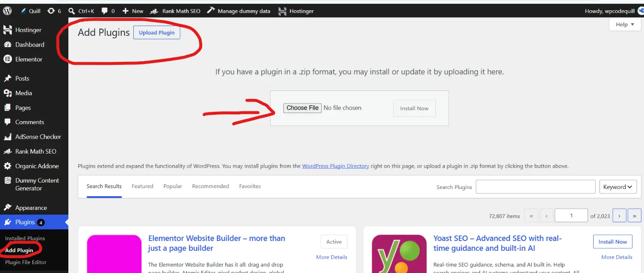
Task: Click the Yoast SEO plugin icon
Action: (x=399, y=254)
